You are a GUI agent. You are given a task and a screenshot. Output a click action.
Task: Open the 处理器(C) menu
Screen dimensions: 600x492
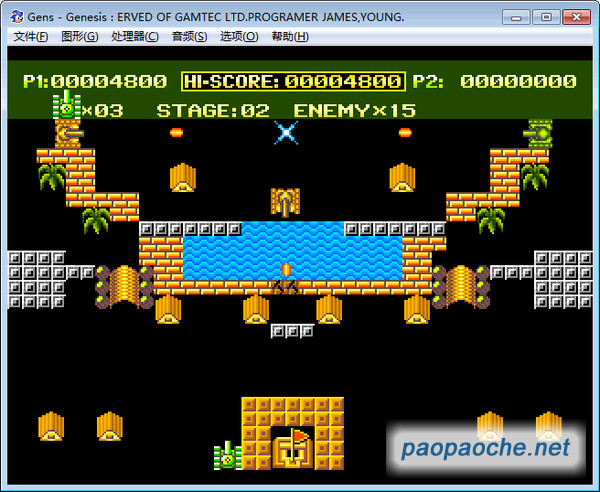[x=135, y=37]
